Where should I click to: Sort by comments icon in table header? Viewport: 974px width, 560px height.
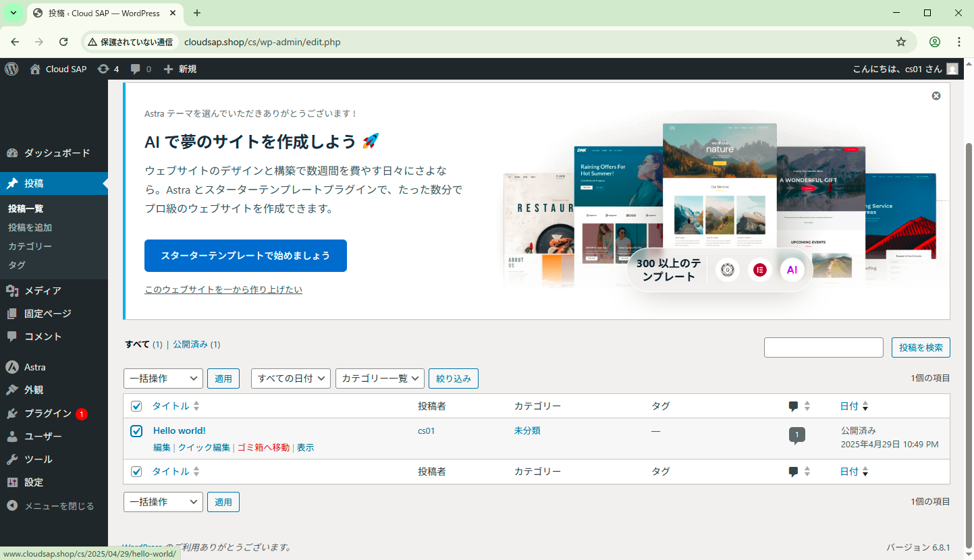pyautogui.click(x=799, y=406)
